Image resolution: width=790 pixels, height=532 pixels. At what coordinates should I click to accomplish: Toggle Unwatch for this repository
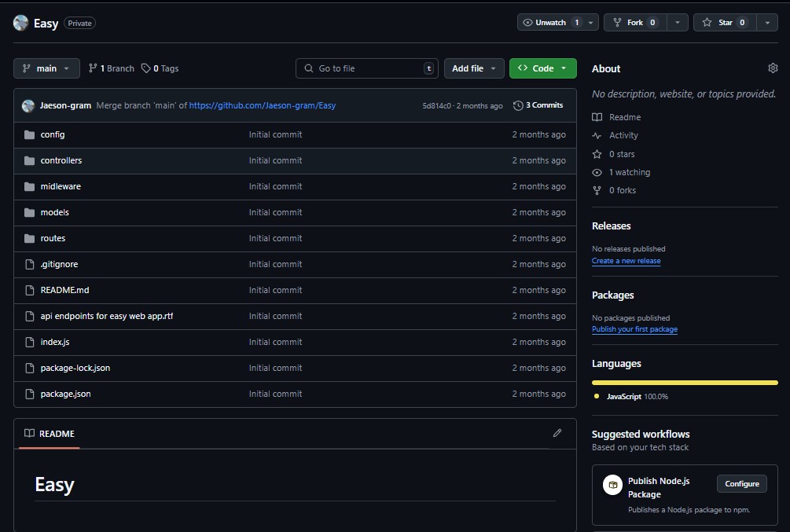(550, 23)
